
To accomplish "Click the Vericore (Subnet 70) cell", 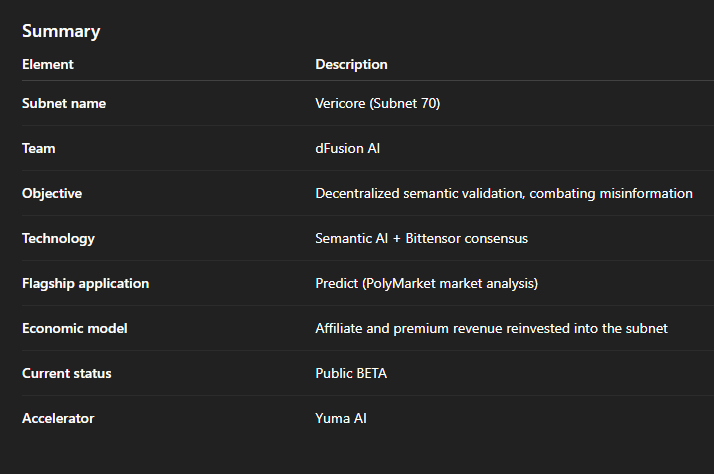I will click(x=377, y=103).
